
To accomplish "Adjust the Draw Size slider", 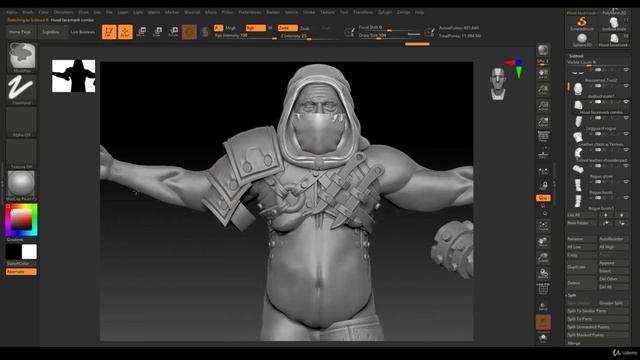I will pyautogui.click(x=390, y=36).
